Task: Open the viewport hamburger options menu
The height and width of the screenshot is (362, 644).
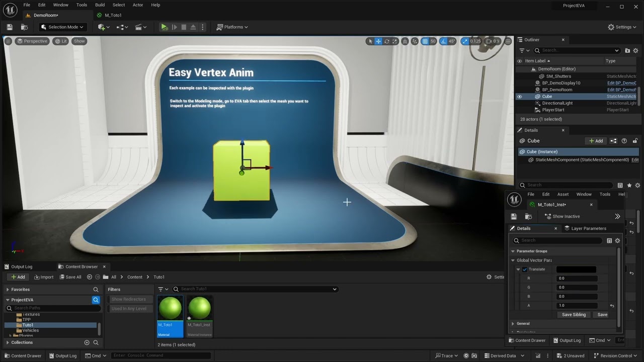Action: click(x=8, y=41)
